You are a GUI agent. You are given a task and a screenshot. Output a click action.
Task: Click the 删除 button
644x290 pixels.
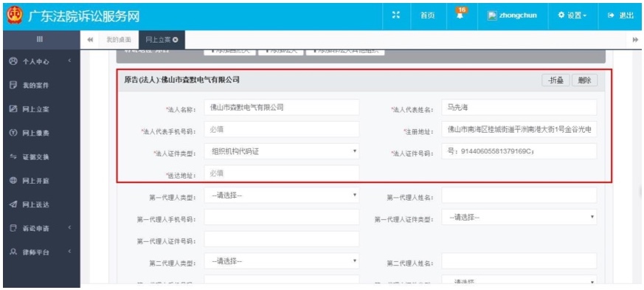click(584, 80)
